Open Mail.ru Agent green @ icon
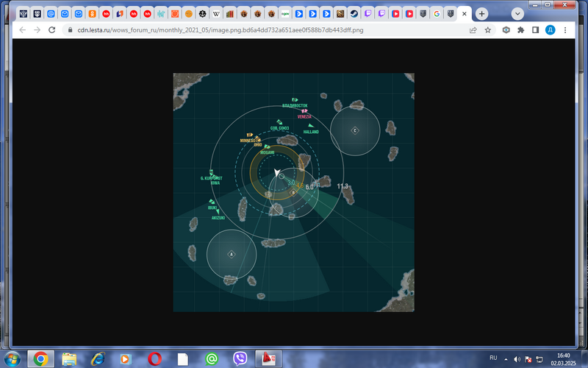This screenshot has height=368, width=588. [212, 359]
